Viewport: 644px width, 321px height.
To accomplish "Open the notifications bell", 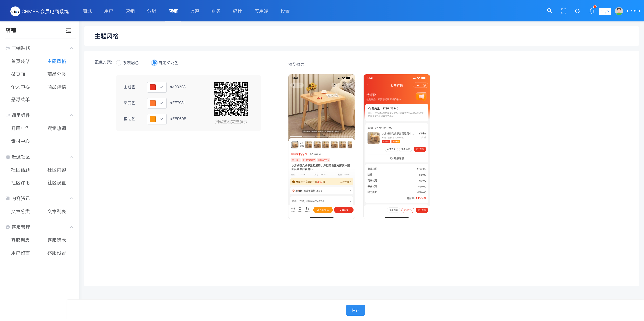I will tap(592, 11).
